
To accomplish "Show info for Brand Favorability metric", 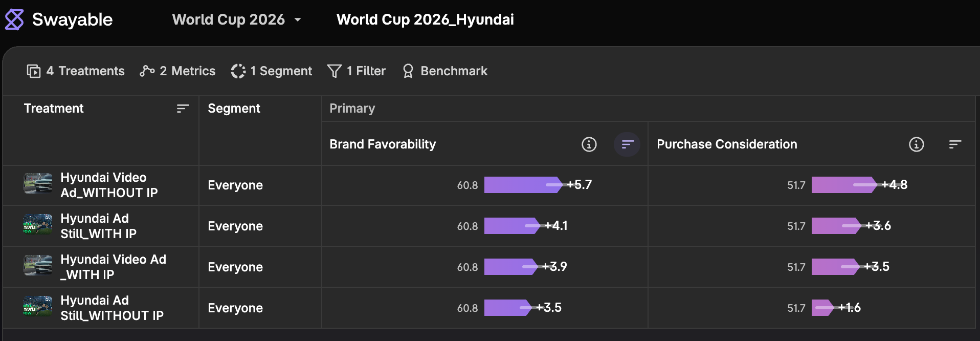I will point(589,144).
